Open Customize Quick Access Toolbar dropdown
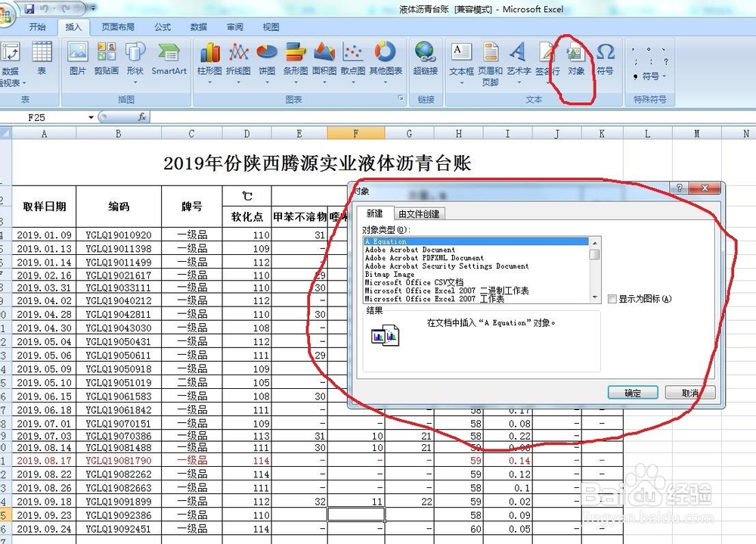 coord(93,8)
